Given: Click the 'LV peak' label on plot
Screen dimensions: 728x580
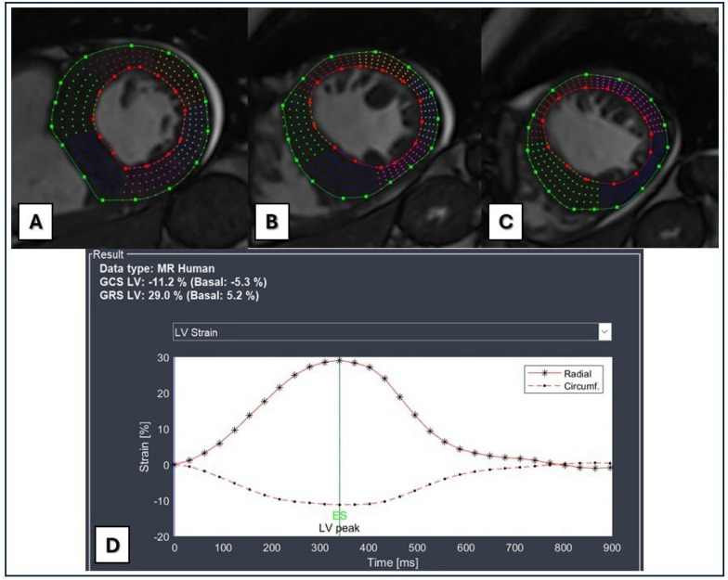Looking at the screenshot, I should (x=339, y=528).
